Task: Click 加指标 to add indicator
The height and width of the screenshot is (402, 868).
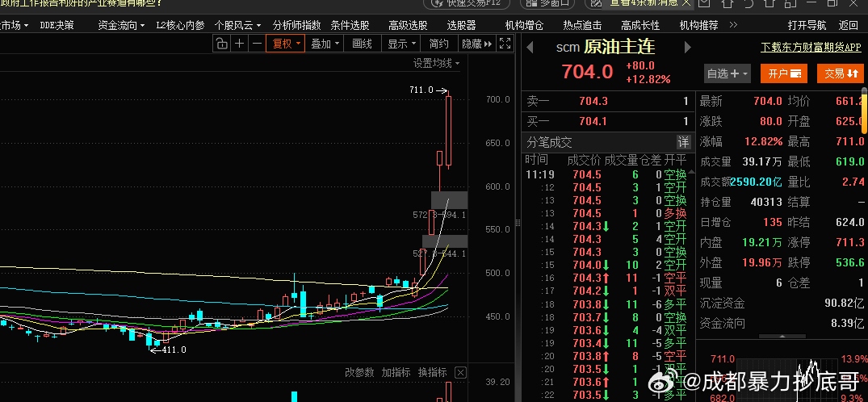Action: [396, 372]
